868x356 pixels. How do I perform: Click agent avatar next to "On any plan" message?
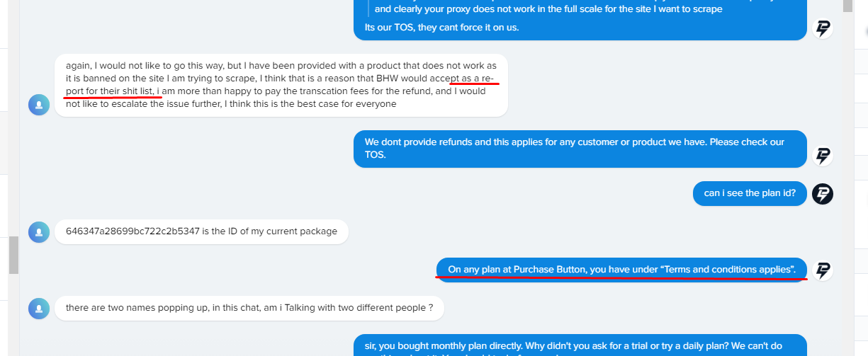pyautogui.click(x=823, y=270)
